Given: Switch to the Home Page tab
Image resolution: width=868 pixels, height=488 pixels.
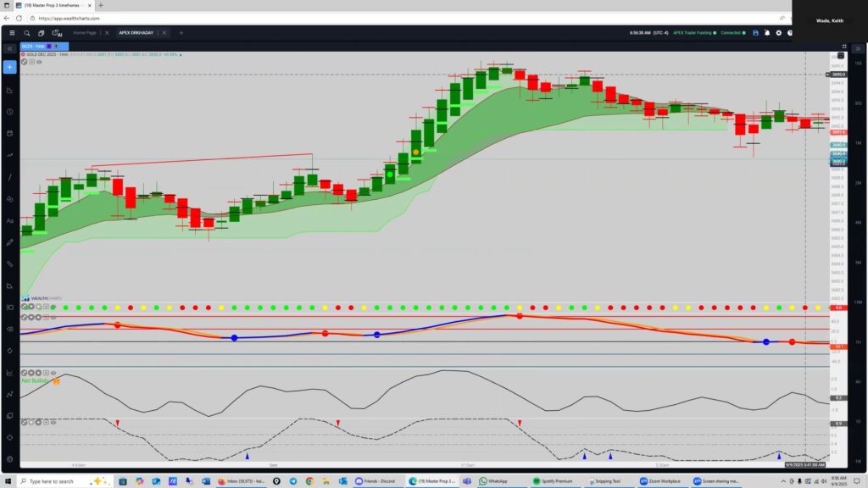Looking at the screenshot, I should (x=85, y=33).
